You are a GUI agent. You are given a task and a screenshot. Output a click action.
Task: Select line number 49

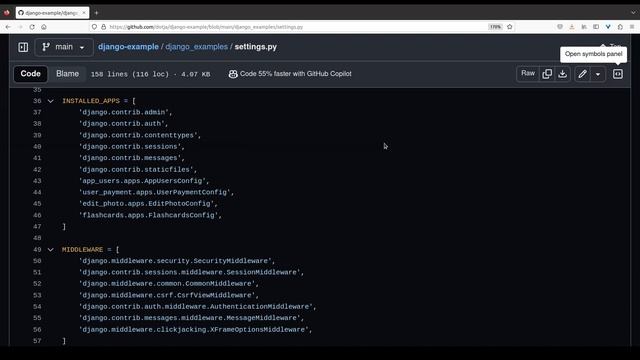[x=37, y=249]
